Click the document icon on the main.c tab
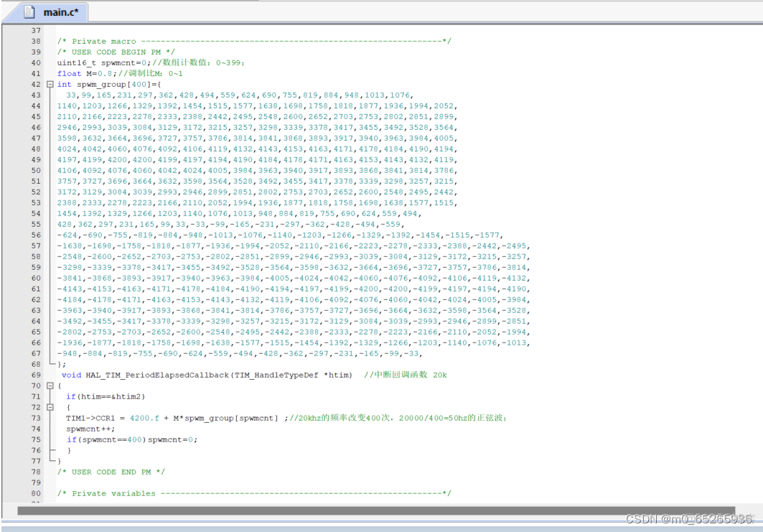763x532 pixels. pos(28,11)
